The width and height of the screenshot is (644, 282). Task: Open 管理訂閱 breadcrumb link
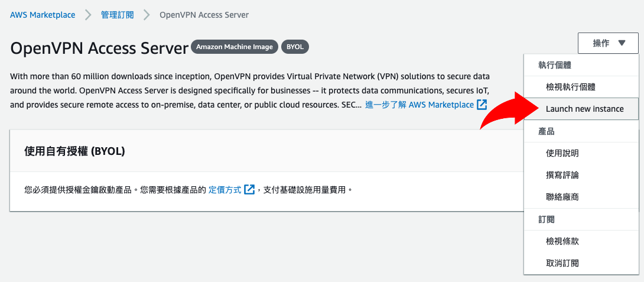pos(118,15)
